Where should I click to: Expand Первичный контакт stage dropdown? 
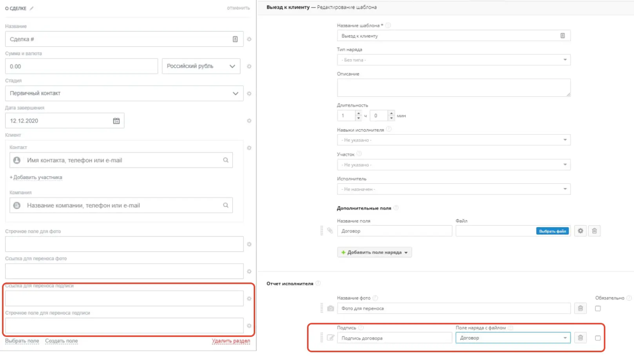[x=124, y=93]
